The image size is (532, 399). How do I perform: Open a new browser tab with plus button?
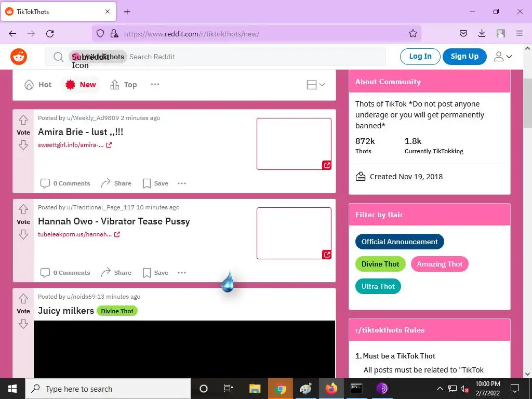point(127,11)
